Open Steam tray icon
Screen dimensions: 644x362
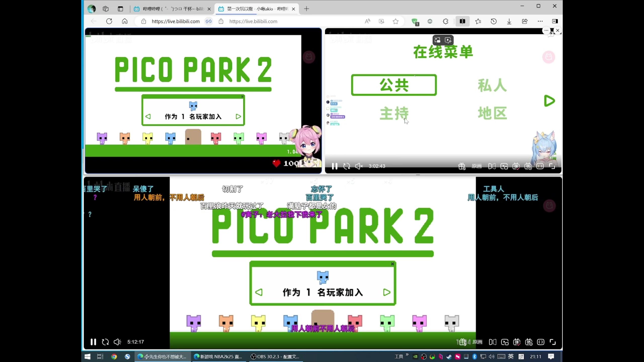449,356
